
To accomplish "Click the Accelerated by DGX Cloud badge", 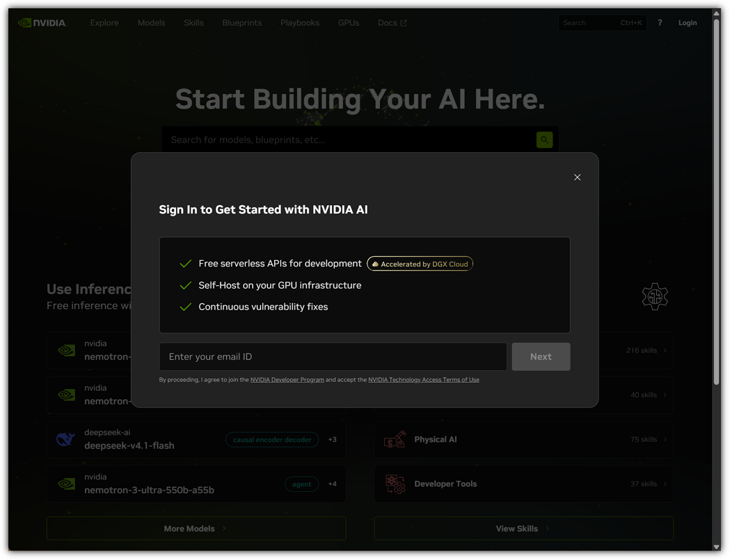I will [x=420, y=264].
